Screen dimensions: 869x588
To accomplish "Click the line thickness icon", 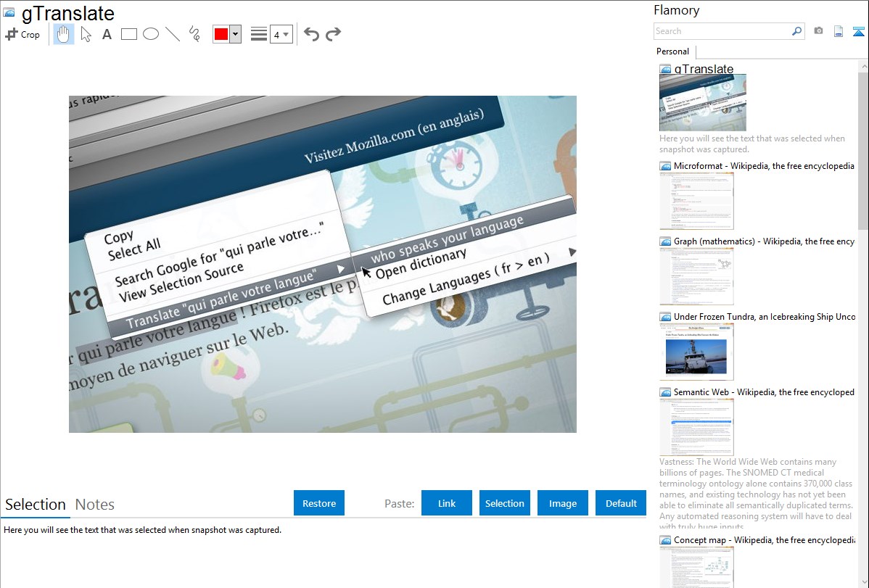I will click(258, 34).
